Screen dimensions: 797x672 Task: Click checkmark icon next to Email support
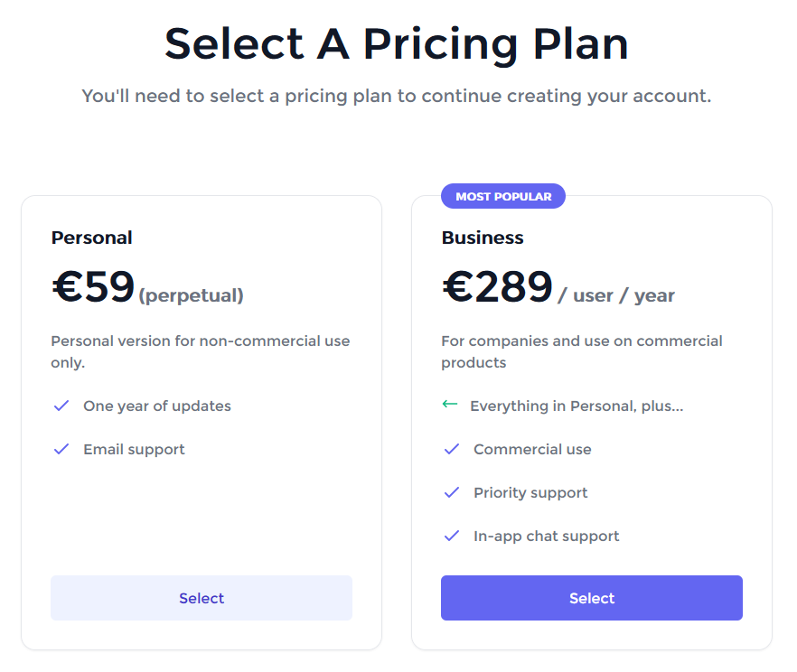coord(61,449)
